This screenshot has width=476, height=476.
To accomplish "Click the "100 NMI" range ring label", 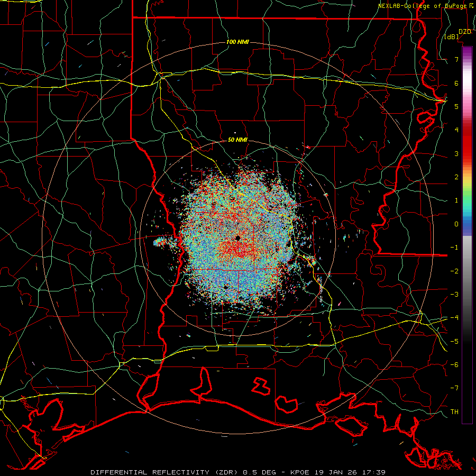I will [x=237, y=42].
